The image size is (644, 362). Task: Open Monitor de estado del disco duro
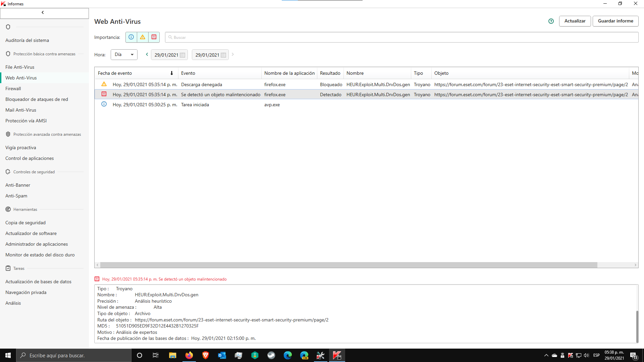[40, 255]
